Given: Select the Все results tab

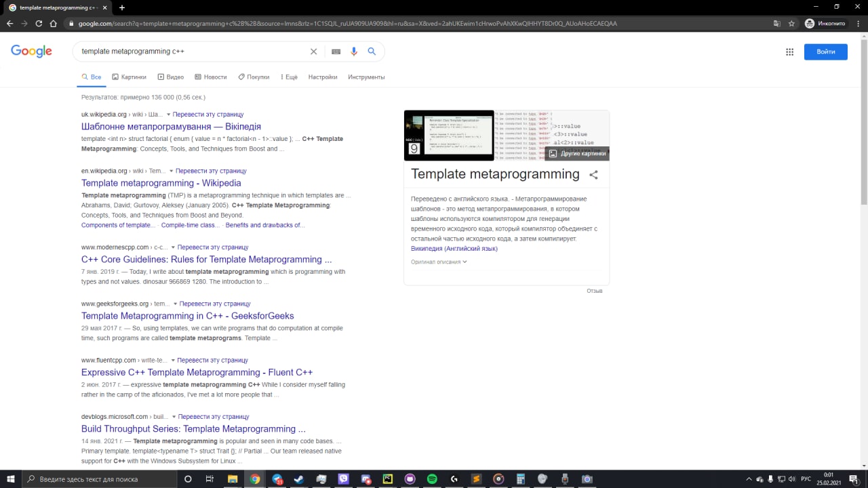Looking at the screenshot, I should pos(91,77).
